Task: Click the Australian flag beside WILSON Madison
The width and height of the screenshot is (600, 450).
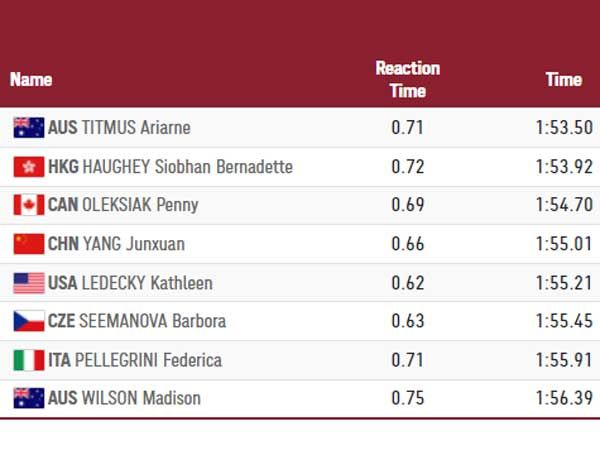Action: pyautogui.click(x=29, y=398)
